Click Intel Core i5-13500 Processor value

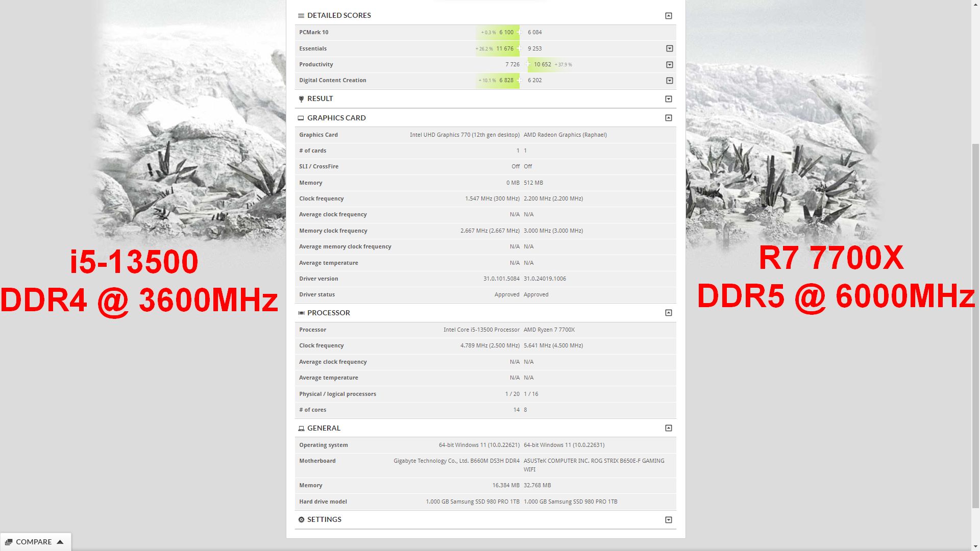(x=481, y=330)
